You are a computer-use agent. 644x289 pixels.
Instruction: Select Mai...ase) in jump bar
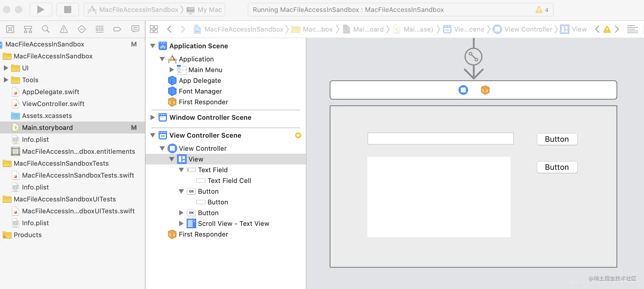(413, 29)
